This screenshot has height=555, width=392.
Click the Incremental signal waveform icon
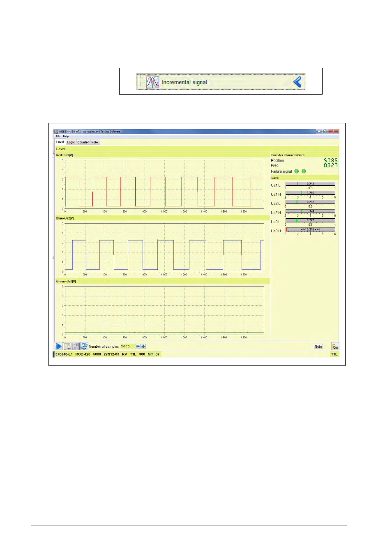pos(152,82)
